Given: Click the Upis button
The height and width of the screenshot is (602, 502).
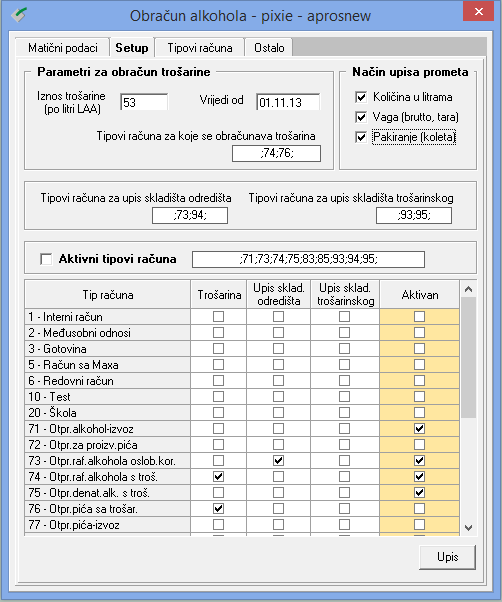Looking at the screenshot, I should (x=447, y=557).
